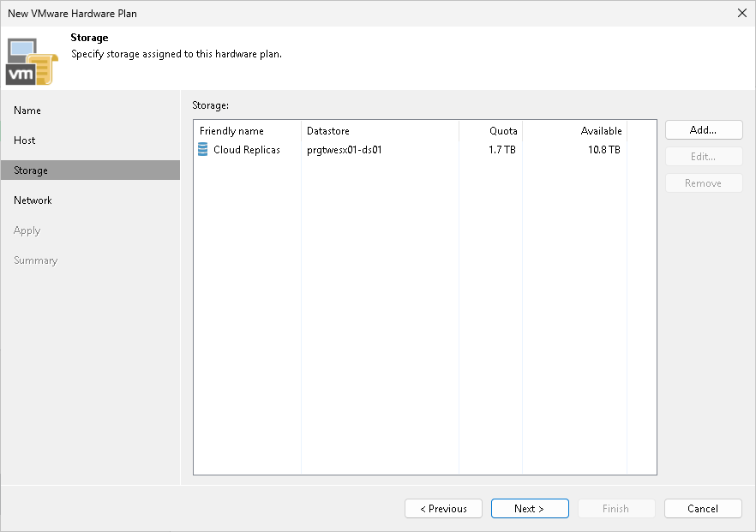The height and width of the screenshot is (532, 756).
Task: Add a new storage entry
Action: pos(703,129)
